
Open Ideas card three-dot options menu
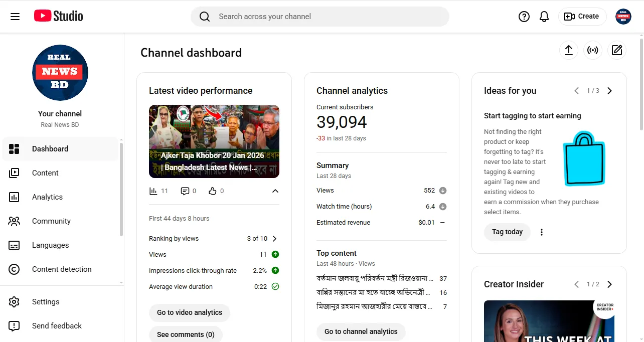[542, 232]
